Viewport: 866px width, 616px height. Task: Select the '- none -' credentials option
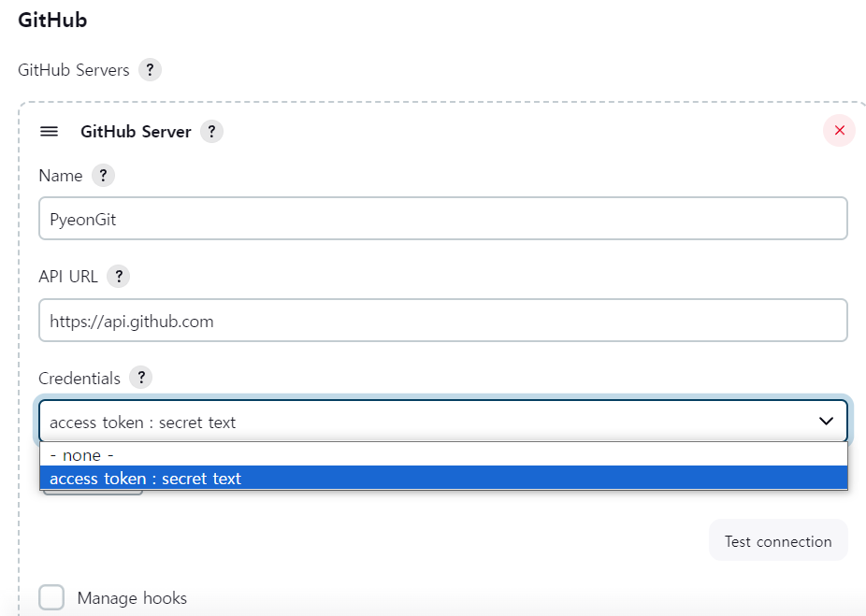(x=443, y=455)
